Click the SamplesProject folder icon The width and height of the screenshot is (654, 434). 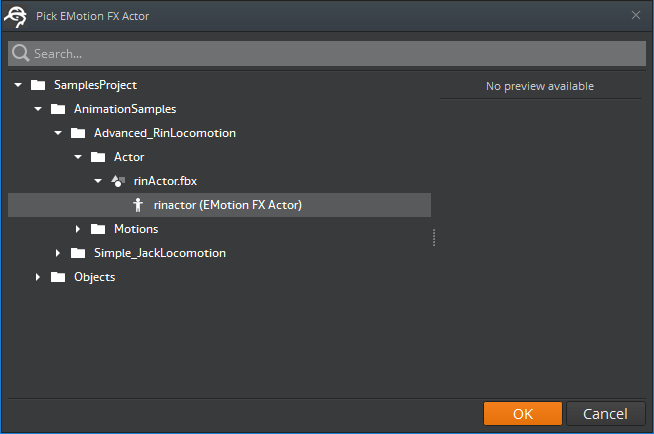tap(38, 85)
